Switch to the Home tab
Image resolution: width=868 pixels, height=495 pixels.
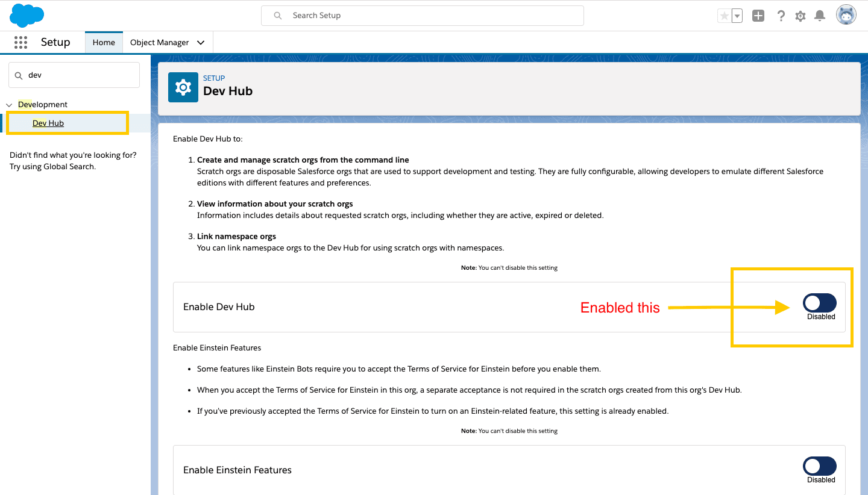click(x=104, y=42)
